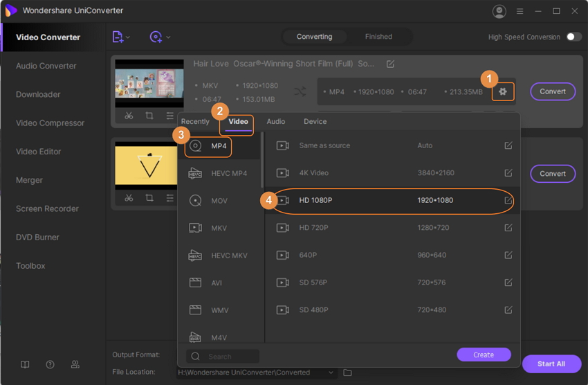Expand the Load DVD dropdown arrow
This screenshot has width=588, height=385.
(168, 37)
